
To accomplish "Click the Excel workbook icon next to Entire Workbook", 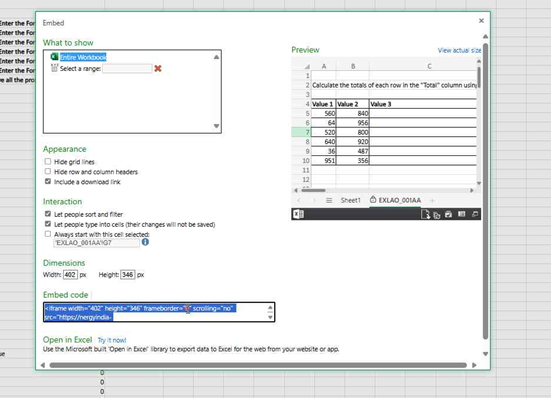I will coord(54,57).
